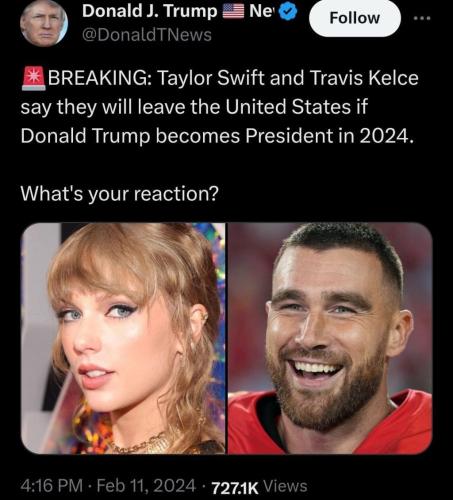453x500 pixels.
Task: Click the 'What's your reaction?' line
Action: point(120,194)
